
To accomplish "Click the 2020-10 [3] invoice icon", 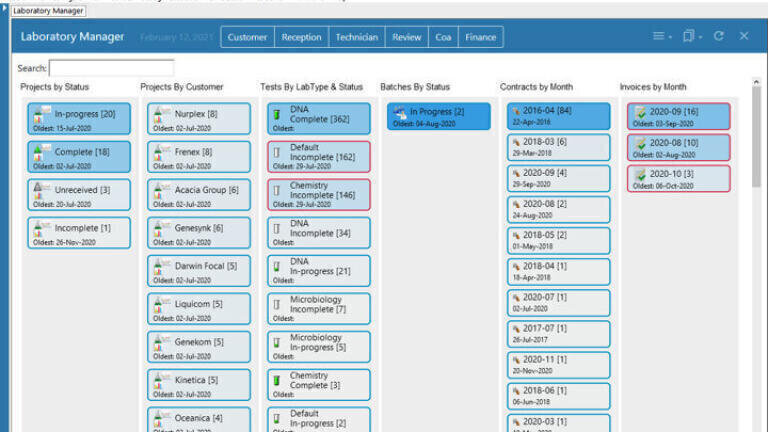I will [x=640, y=175].
